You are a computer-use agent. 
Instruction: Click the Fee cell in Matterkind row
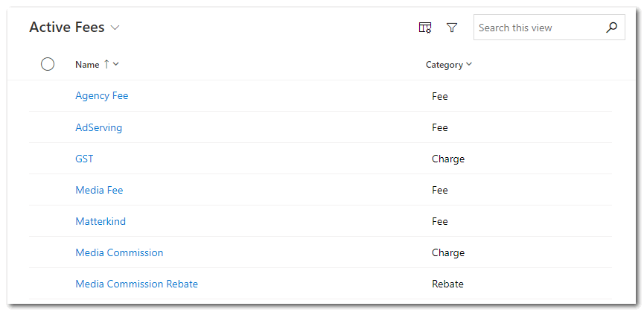[x=440, y=221]
